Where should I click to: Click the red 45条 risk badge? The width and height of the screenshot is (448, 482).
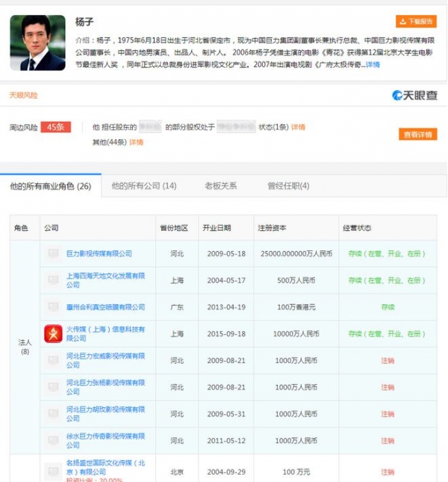56,127
